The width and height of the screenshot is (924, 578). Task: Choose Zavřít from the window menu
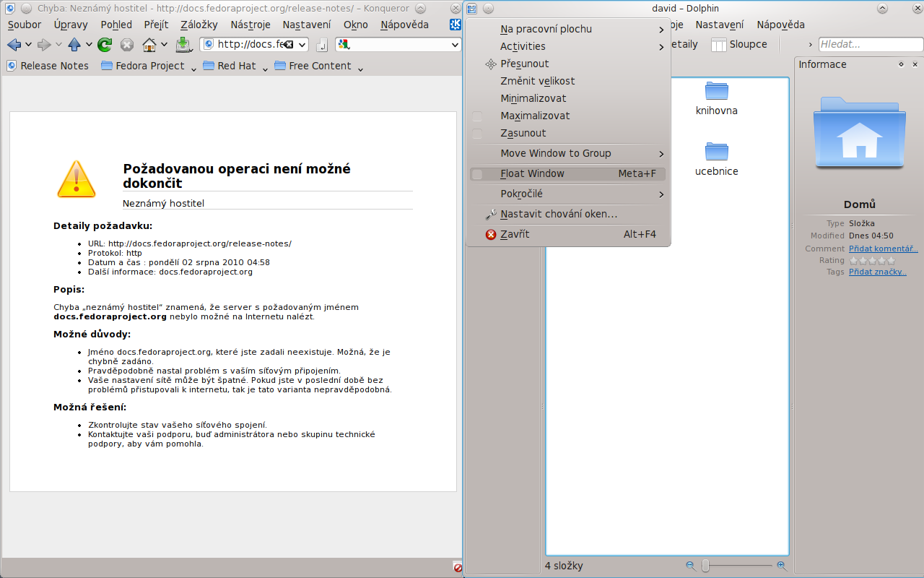coord(568,234)
